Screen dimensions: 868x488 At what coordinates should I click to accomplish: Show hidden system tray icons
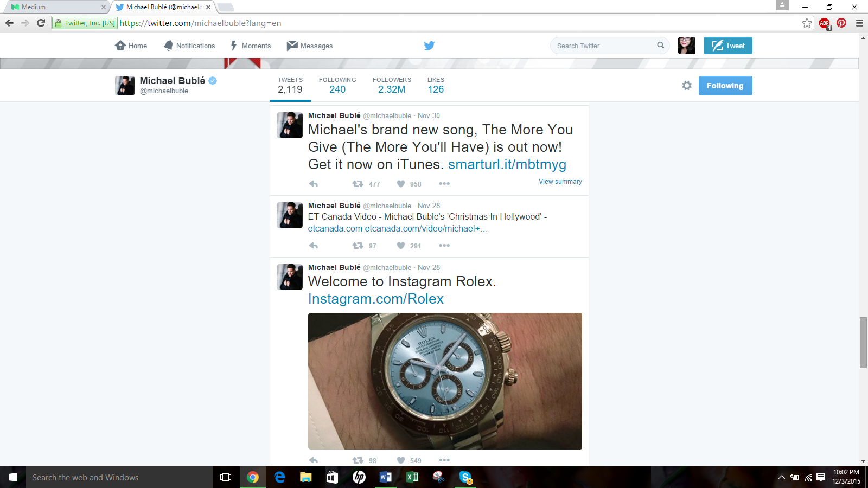[781, 477]
